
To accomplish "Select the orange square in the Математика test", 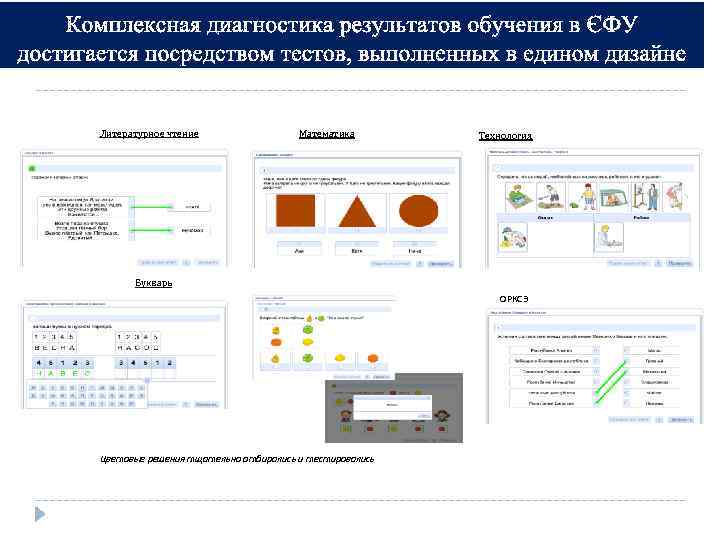I will point(295,210).
